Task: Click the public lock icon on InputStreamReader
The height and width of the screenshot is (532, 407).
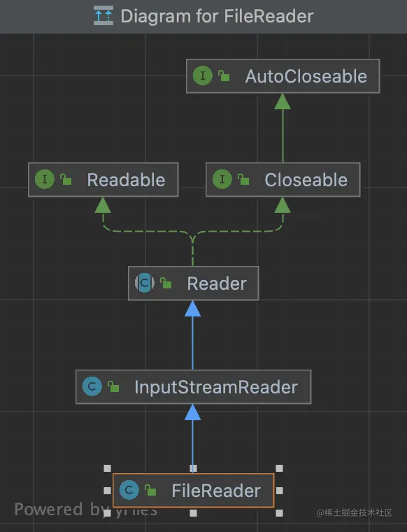Action: (x=113, y=387)
